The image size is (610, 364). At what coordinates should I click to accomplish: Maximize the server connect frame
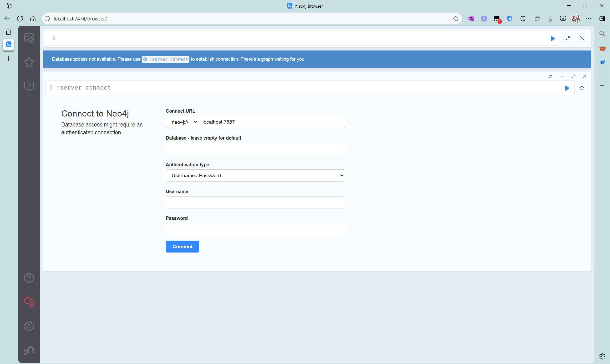tap(574, 76)
